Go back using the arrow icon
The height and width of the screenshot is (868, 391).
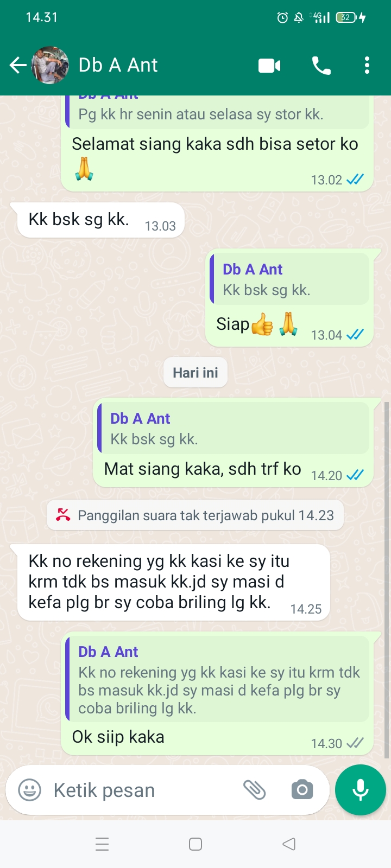(18, 65)
